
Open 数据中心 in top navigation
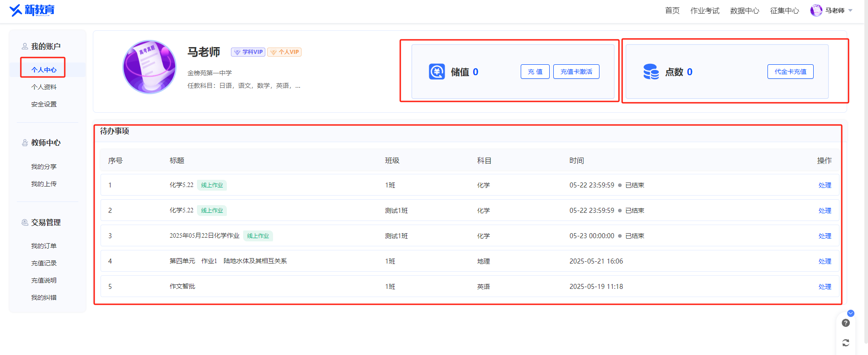tap(745, 10)
